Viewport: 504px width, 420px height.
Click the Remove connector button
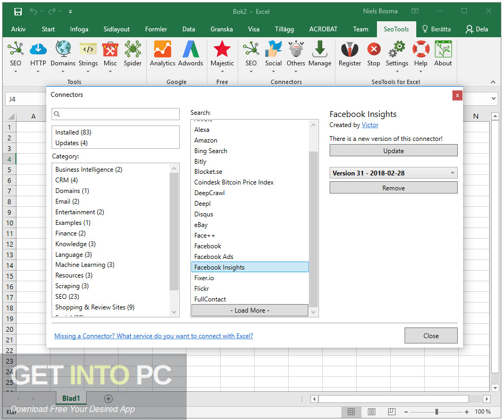(x=393, y=188)
